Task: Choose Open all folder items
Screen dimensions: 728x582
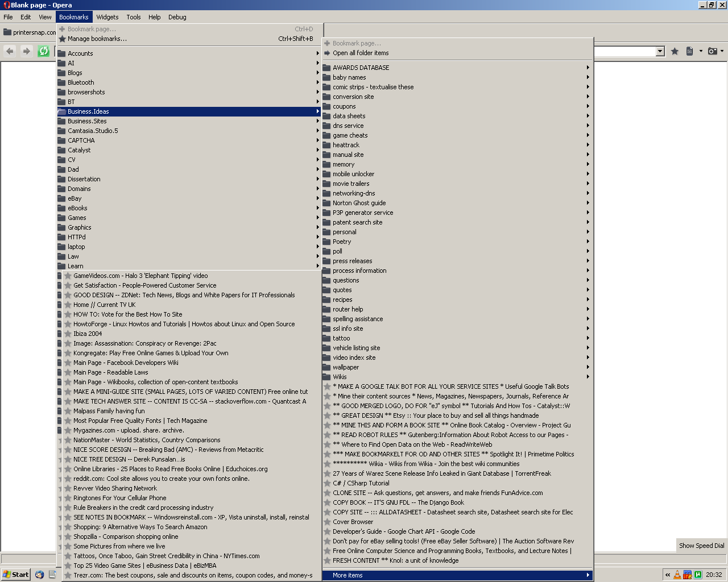Action: click(x=361, y=53)
